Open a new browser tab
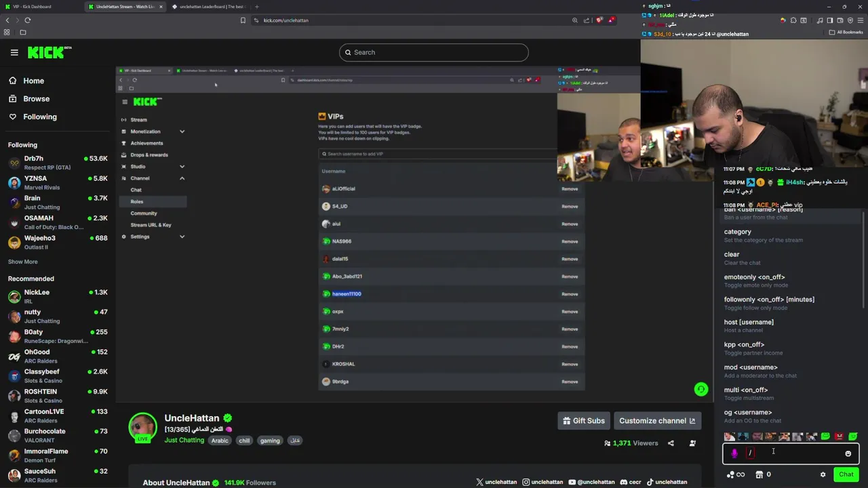Image resolution: width=868 pixels, height=488 pixels. tap(256, 7)
